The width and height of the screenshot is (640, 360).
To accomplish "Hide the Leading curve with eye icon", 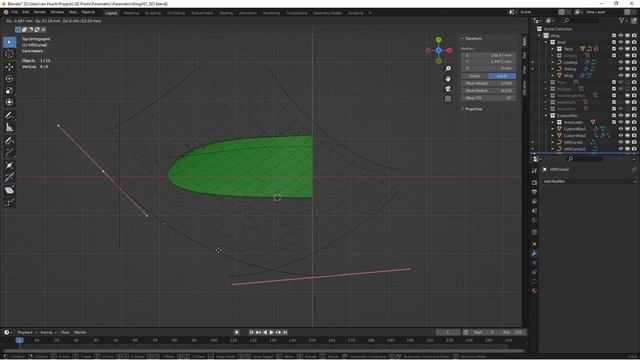I will pos(621,62).
